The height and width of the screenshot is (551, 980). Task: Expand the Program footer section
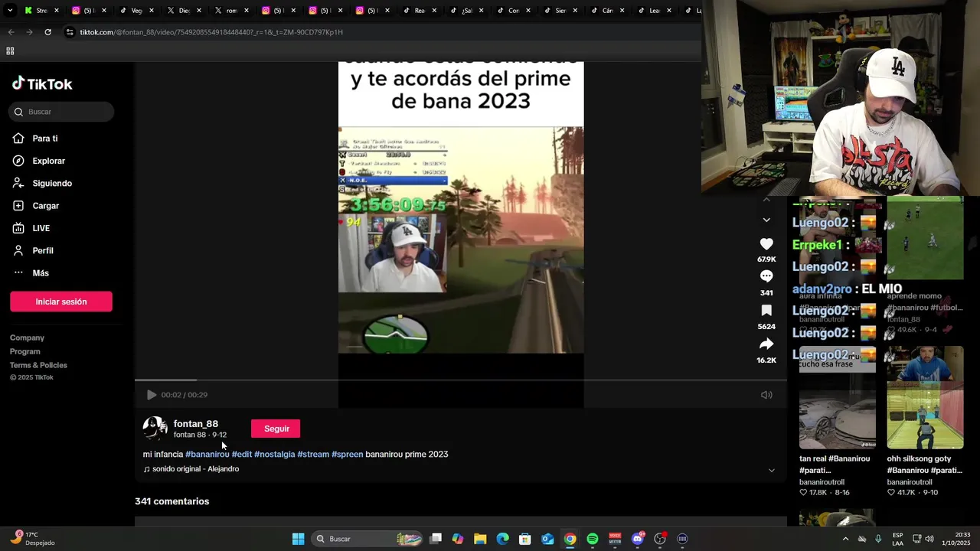point(25,351)
